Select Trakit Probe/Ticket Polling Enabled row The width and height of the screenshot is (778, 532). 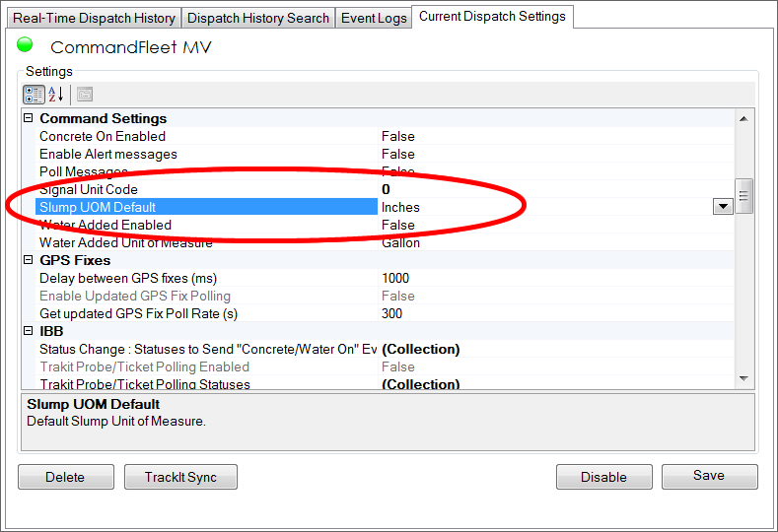click(386, 366)
